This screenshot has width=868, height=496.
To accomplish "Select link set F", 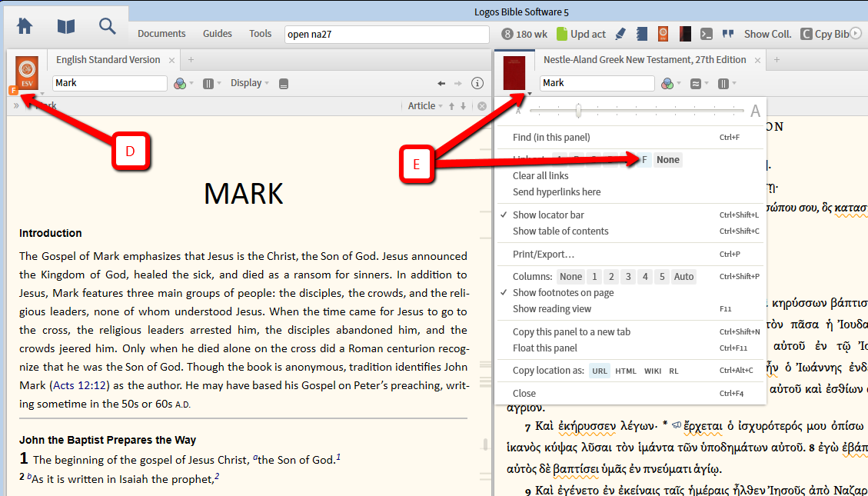I will click(x=644, y=159).
